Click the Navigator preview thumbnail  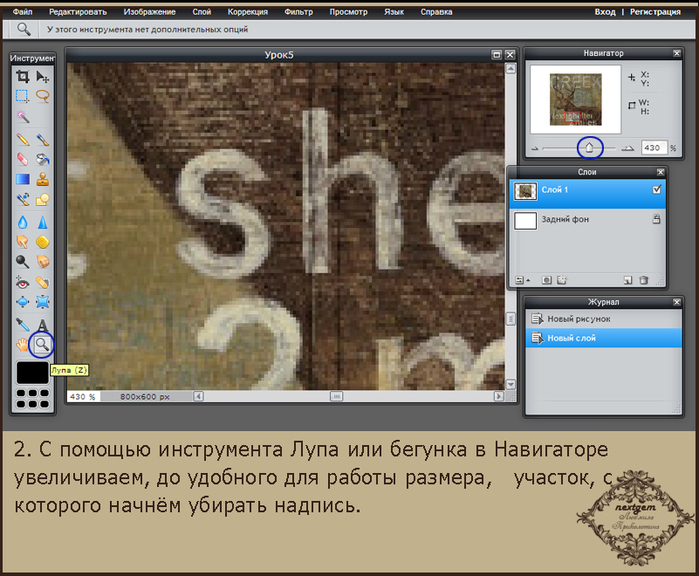[576, 99]
